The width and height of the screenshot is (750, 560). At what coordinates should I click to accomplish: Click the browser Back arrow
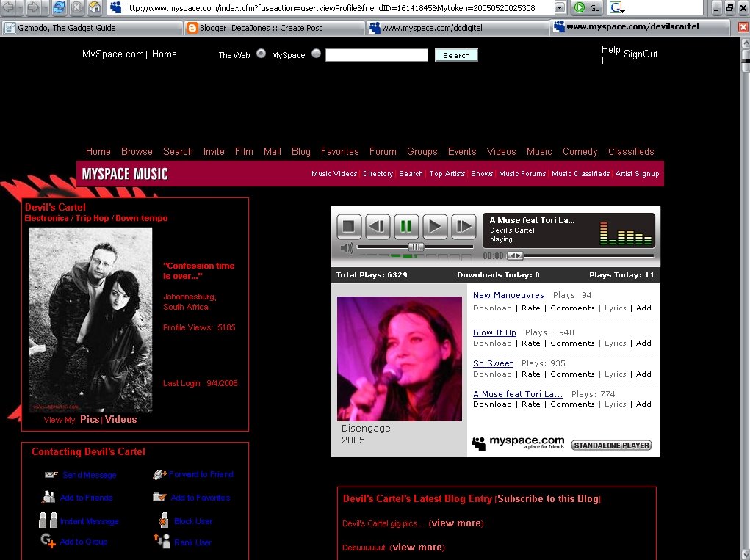click(8, 7)
